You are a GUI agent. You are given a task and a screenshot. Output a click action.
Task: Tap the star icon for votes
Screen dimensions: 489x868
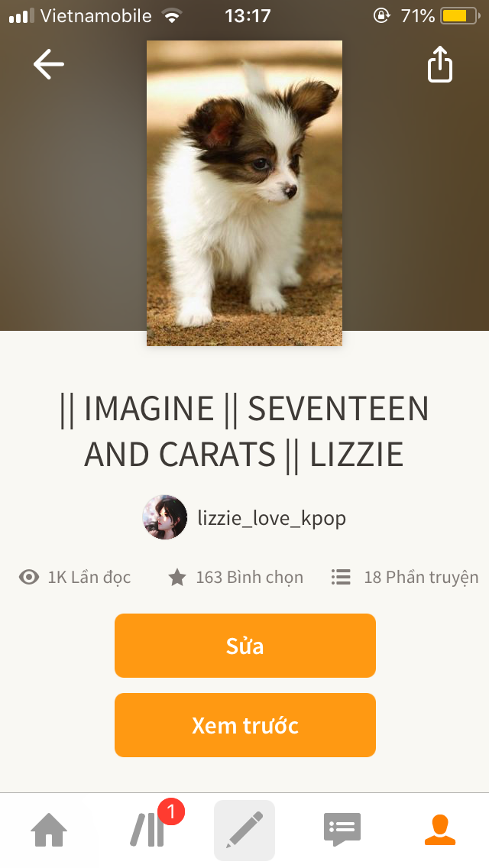[177, 578]
